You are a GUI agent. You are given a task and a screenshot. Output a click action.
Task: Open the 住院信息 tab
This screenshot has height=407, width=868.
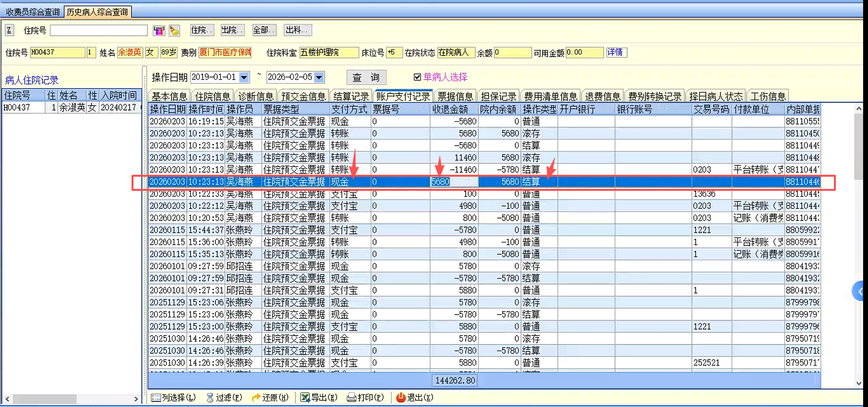pyautogui.click(x=212, y=96)
